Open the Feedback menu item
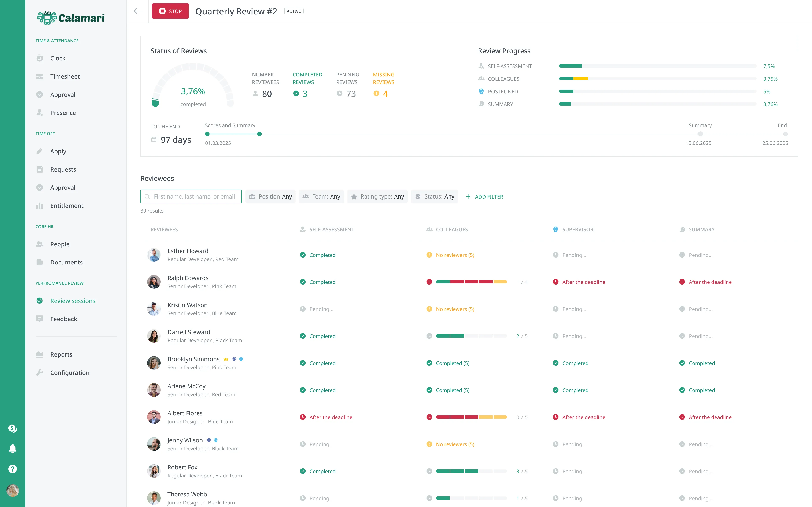The image size is (812, 507). point(63,319)
